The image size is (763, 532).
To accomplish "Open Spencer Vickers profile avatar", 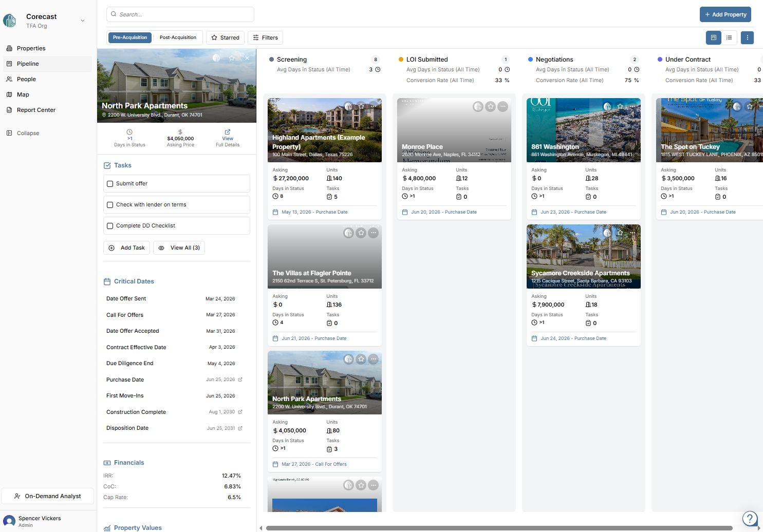I will click(9, 522).
